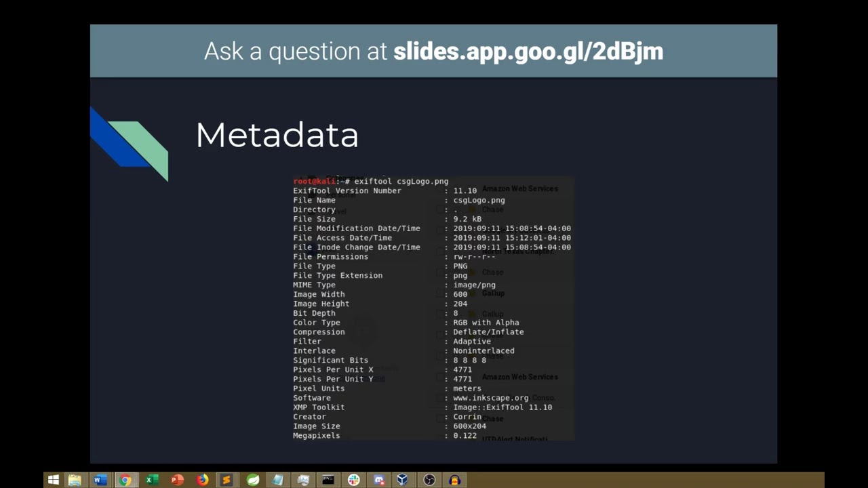Select the XMP Toolkit value "Image::ExifTool 11.10"

[x=502, y=407]
